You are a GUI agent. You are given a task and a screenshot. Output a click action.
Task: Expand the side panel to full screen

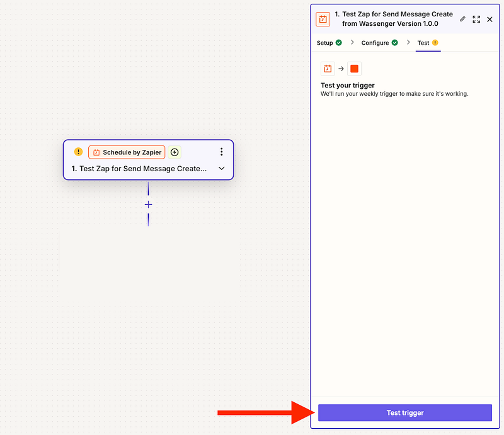476,19
